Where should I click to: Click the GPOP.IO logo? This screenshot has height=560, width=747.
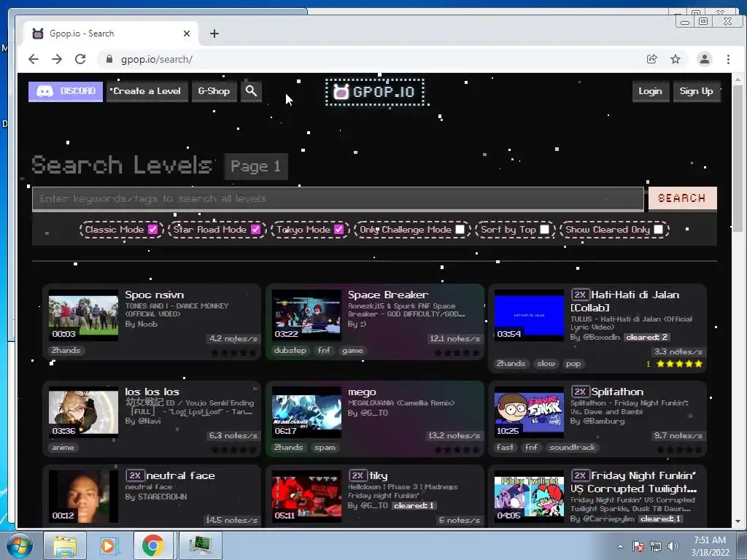(375, 92)
